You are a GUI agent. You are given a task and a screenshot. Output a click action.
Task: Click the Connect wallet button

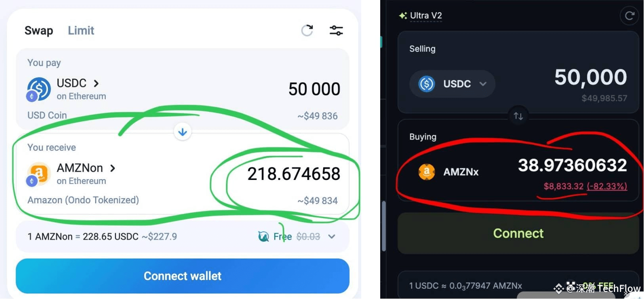click(183, 276)
